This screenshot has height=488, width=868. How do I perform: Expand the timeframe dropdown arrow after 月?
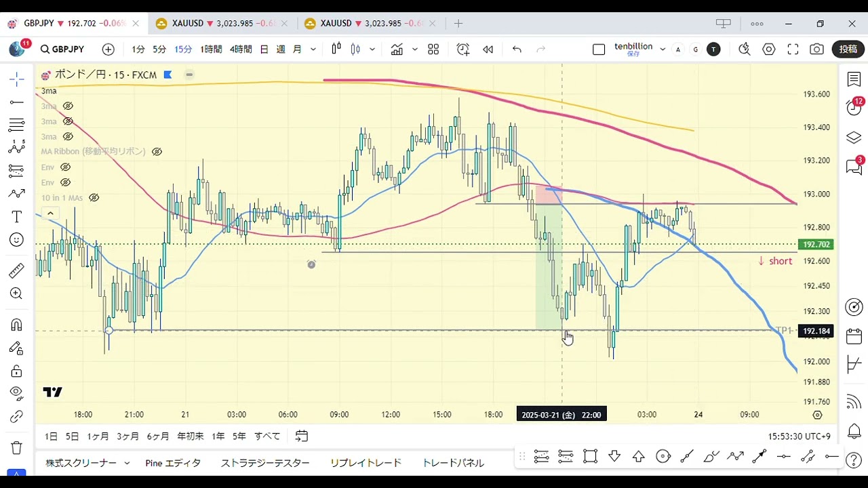(313, 49)
